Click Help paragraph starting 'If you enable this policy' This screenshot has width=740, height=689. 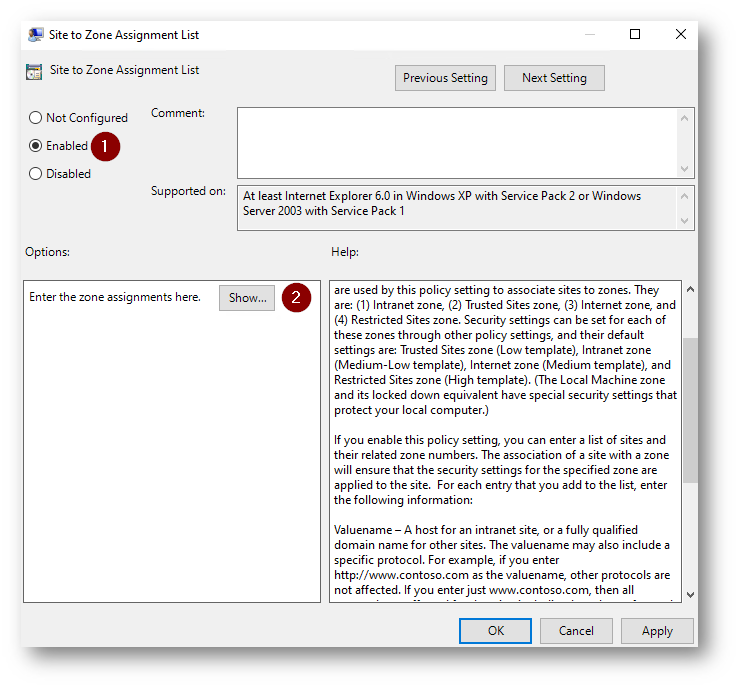click(502, 470)
